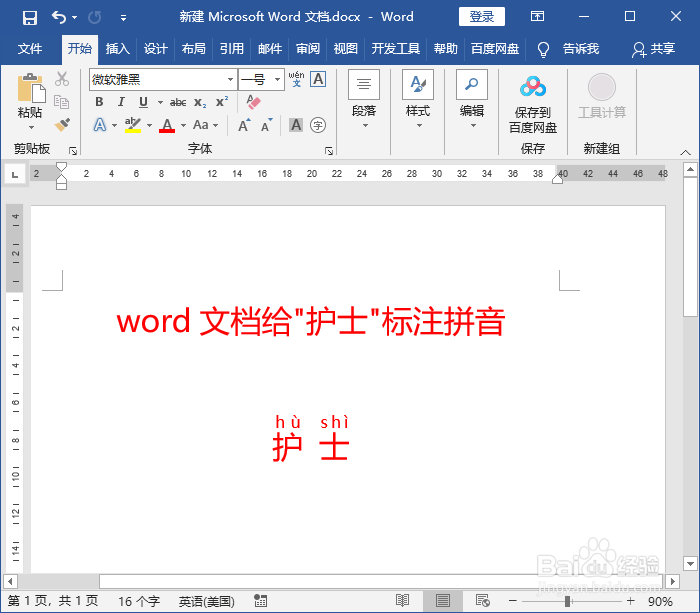
Task: Expand the 粘贴 options arrow
Action: (x=31, y=128)
